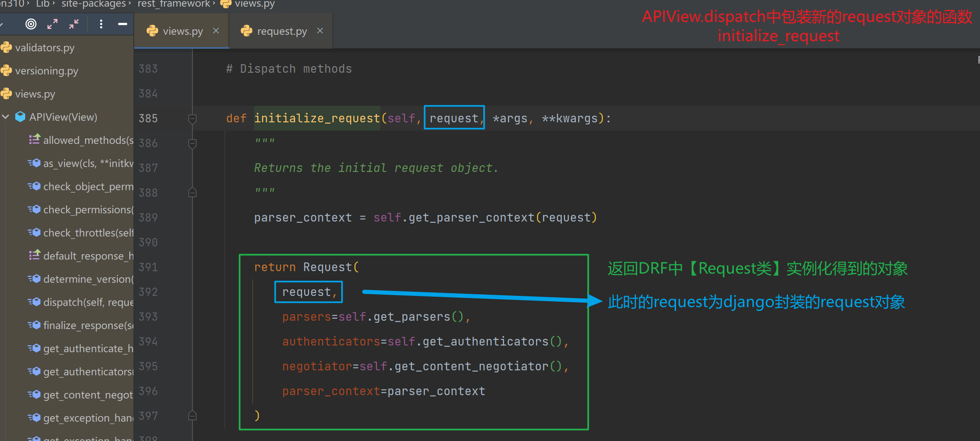Select as_view method in the tree
The image size is (980, 441).
[x=88, y=163]
